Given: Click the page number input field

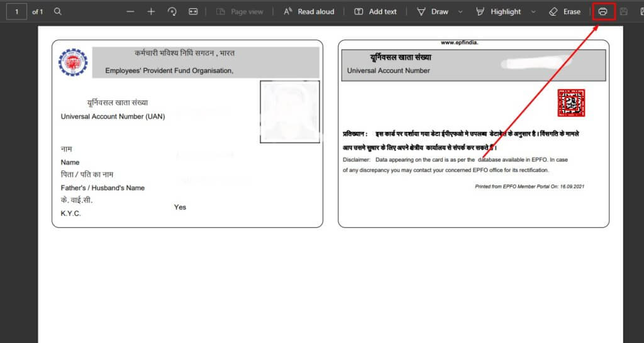Looking at the screenshot, I should tap(16, 11).
